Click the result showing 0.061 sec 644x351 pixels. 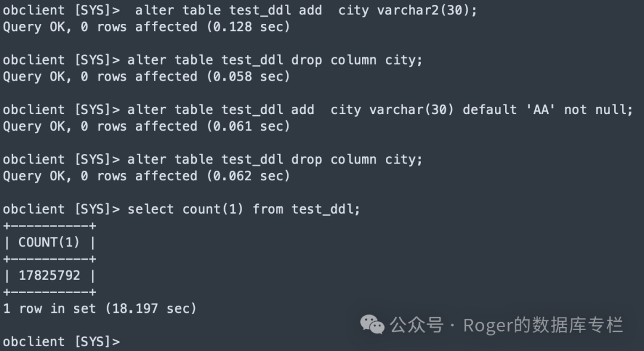coord(146,126)
